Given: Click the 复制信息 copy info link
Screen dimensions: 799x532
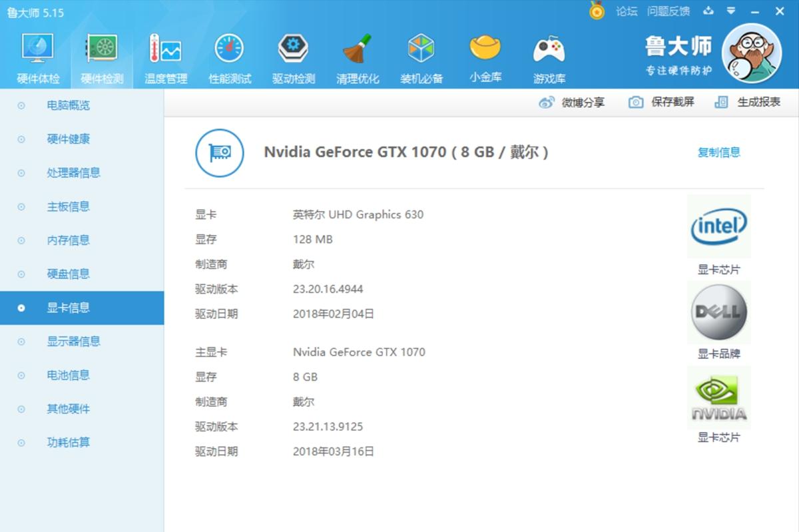Looking at the screenshot, I should pyautogui.click(x=719, y=152).
